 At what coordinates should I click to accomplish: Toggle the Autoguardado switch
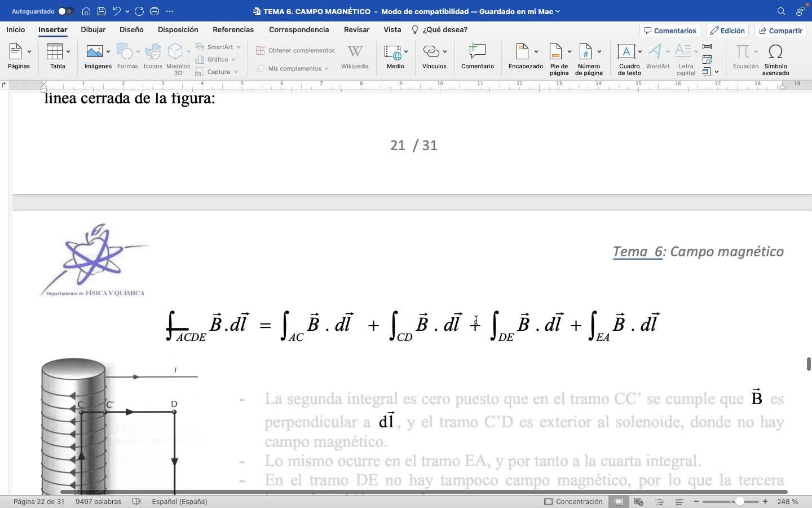(x=65, y=11)
